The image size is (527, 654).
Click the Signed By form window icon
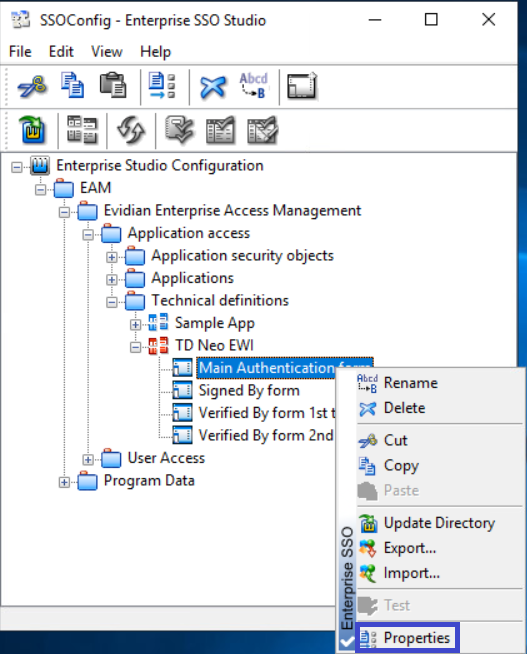pos(183,390)
